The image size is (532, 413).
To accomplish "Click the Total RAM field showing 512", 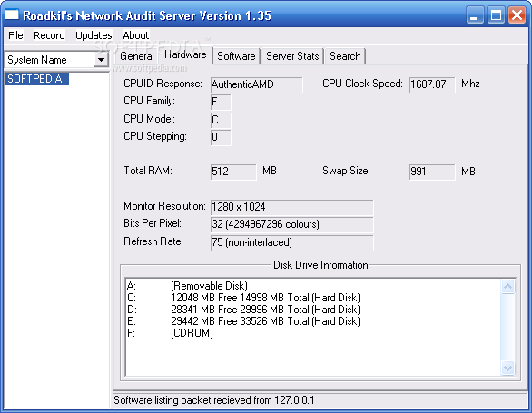I will click(233, 172).
